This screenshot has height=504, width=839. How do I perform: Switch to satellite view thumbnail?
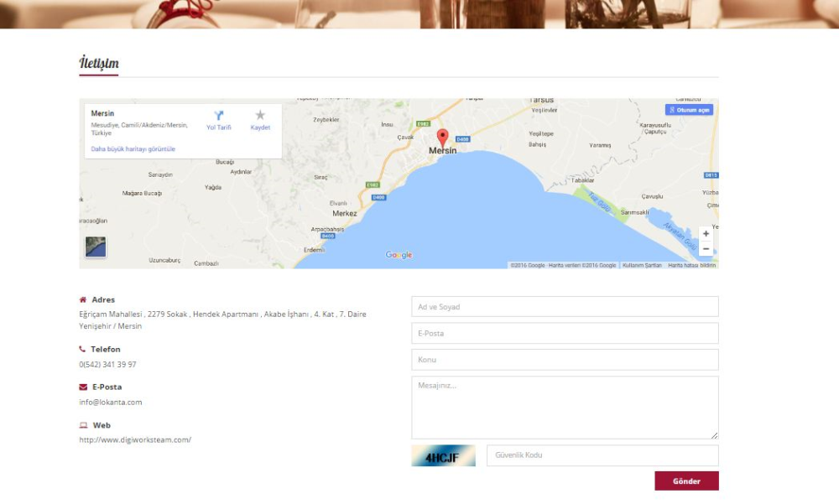(96, 247)
